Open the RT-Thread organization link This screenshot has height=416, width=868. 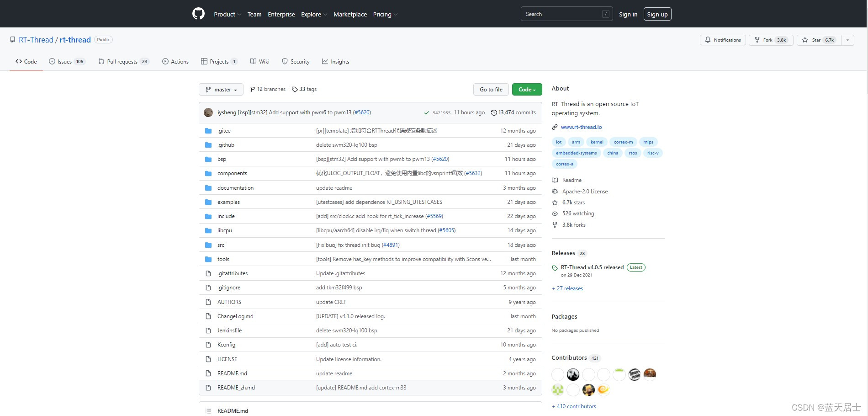(x=36, y=40)
